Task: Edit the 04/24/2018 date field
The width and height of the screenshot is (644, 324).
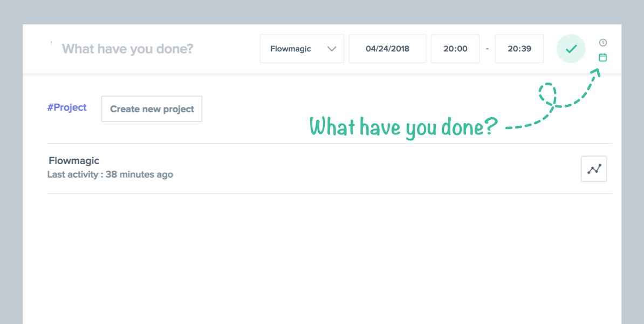Action: pyautogui.click(x=387, y=49)
